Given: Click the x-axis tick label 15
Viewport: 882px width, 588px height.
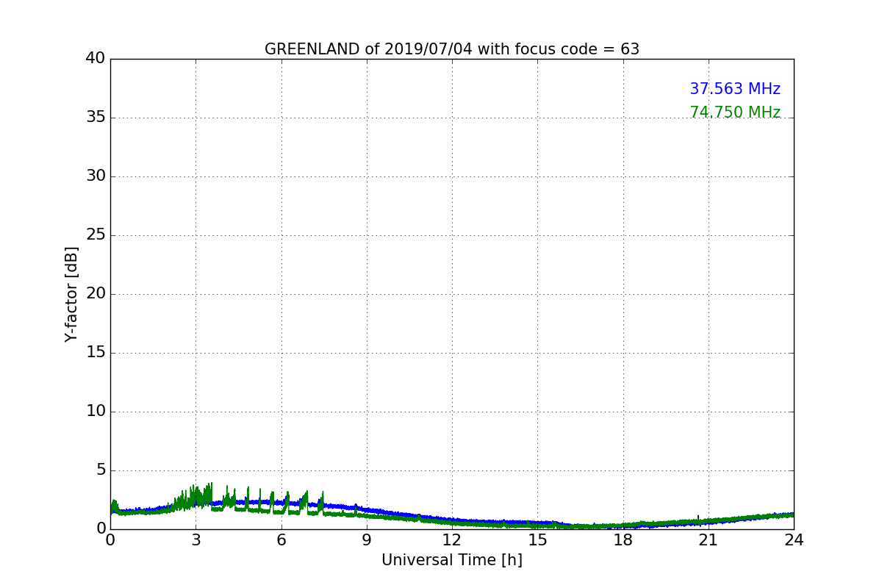Looking at the screenshot, I should point(537,540).
